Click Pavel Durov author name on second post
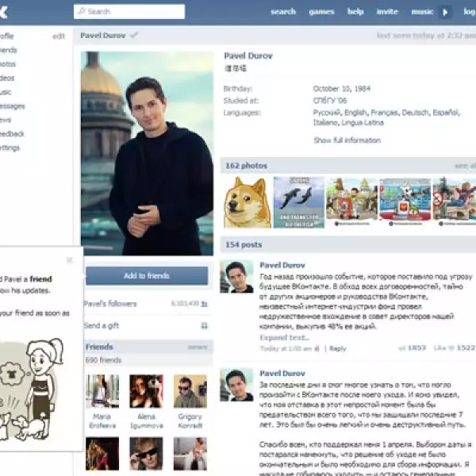476x476 pixels. (282, 374)
